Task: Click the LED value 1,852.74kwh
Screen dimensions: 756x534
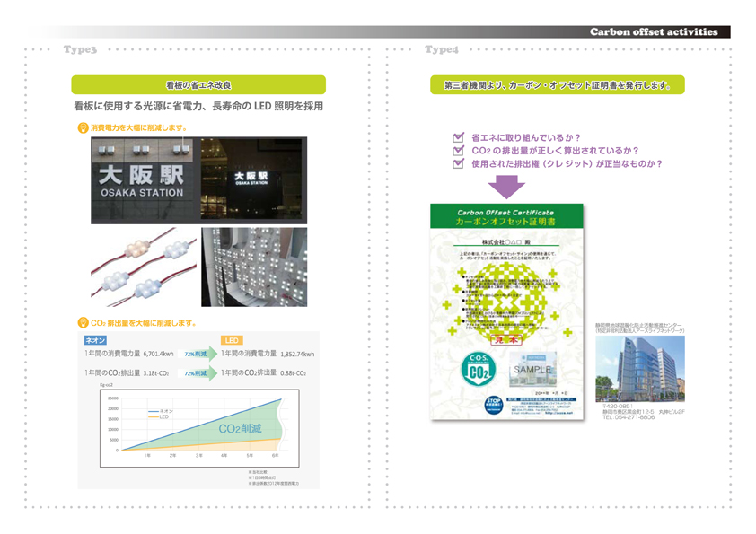Action: 297,354
